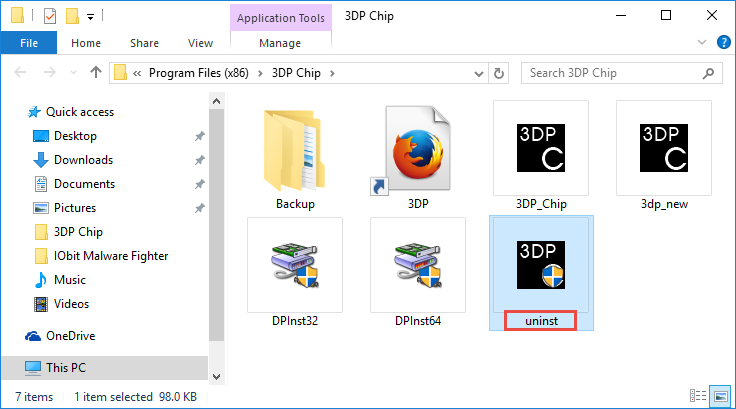Viewport: 736px width, 409px height.
Task: Switch to the Home ribbon tab
Action: (x=86, y=43)
